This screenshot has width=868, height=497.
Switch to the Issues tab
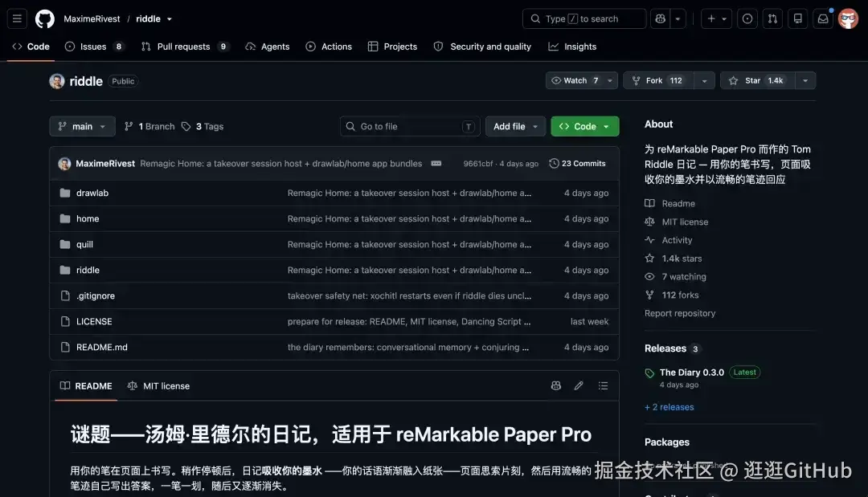click(94, 47)
